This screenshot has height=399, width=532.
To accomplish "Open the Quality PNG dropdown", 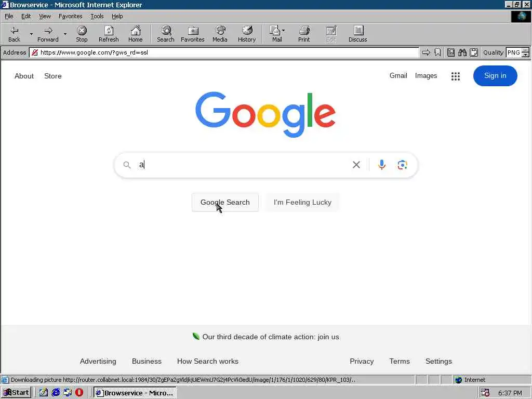I will click(525, 52).
